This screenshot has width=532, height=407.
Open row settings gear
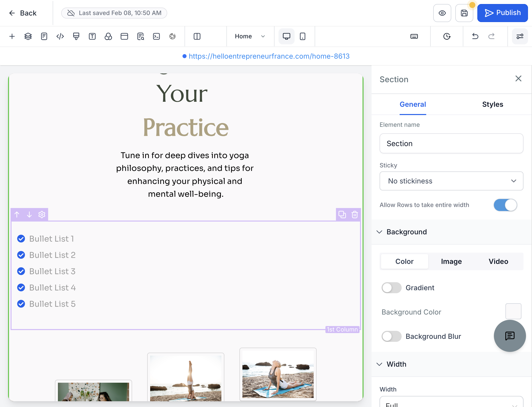[x=42, y=215]
